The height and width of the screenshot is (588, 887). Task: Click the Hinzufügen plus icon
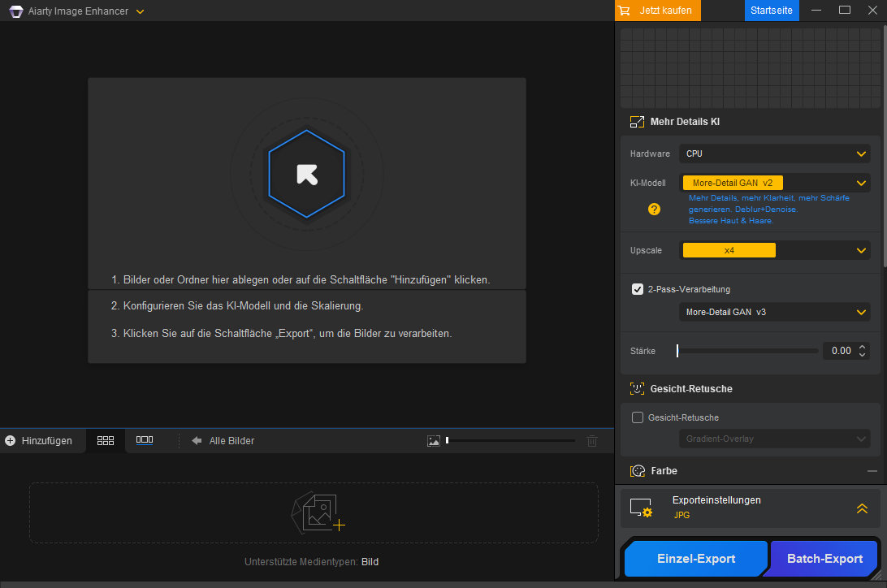(x=11, y=441)
